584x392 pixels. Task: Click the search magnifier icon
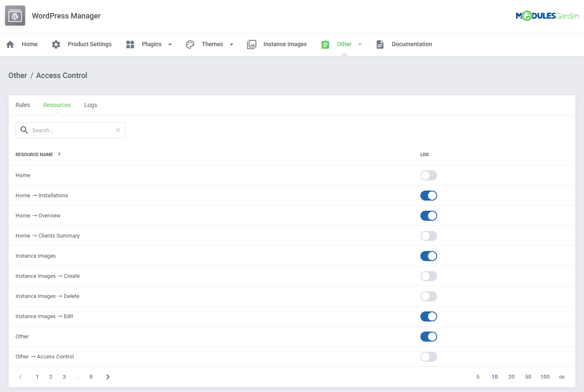(x=24, y=130)
